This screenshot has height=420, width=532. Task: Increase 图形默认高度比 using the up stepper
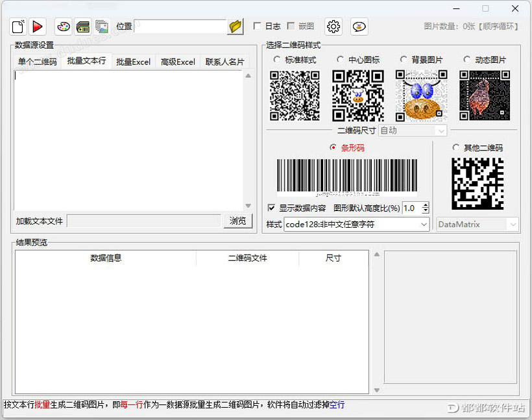click(x=425, y=204)
